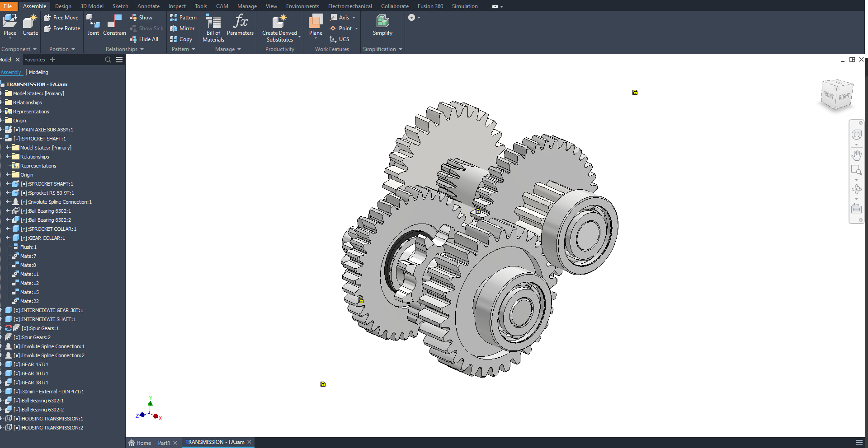The width and height of the screenshot is (868, 448).
Task: Open the Inspect ribbon tab
Action: (177, 6)
